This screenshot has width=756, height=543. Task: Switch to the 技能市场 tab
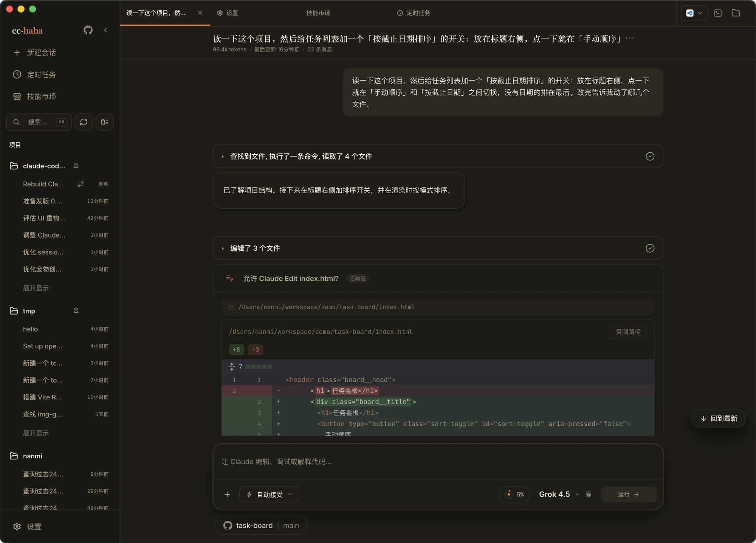tap(318, 13)
